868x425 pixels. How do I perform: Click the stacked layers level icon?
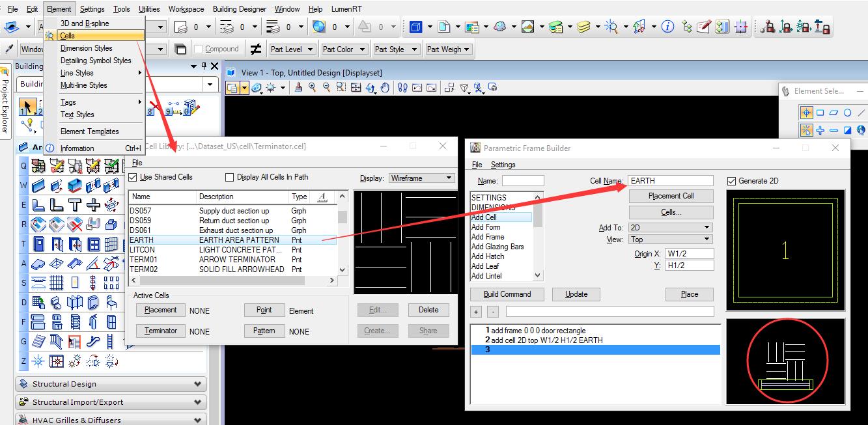point(584,27)
